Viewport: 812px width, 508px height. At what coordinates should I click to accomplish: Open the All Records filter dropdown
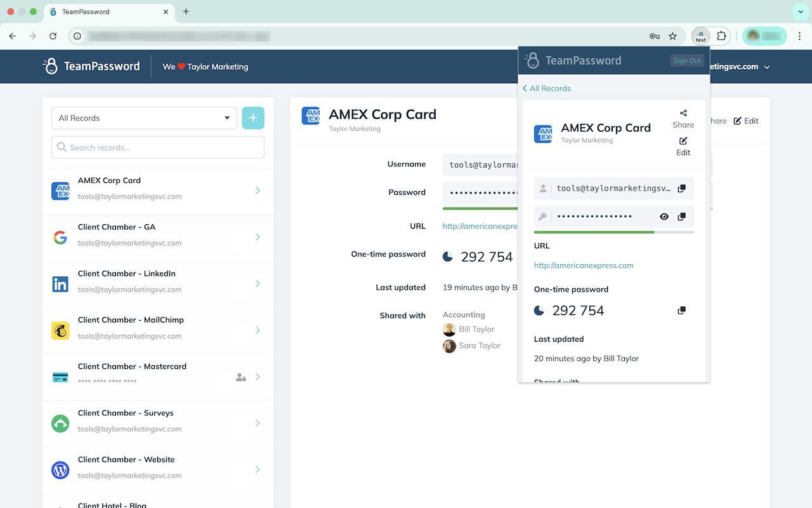[144, 118]
